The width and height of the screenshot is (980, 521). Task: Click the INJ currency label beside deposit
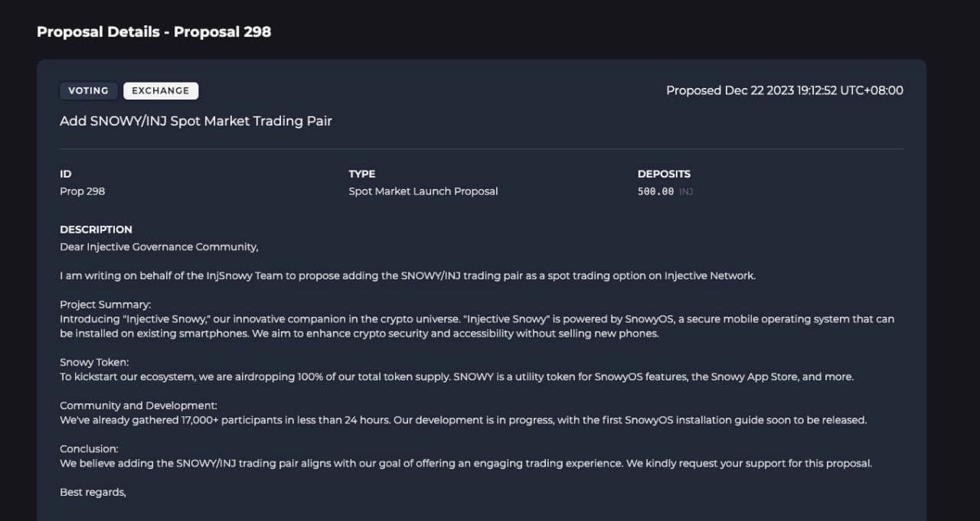point(686,191)
